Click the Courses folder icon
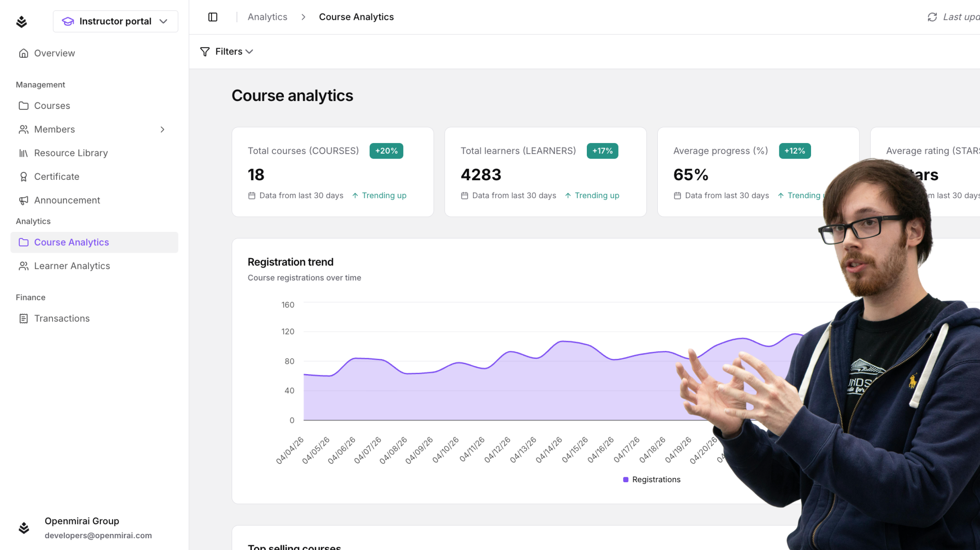Screen dimensions: 980x550 point(24,106)
